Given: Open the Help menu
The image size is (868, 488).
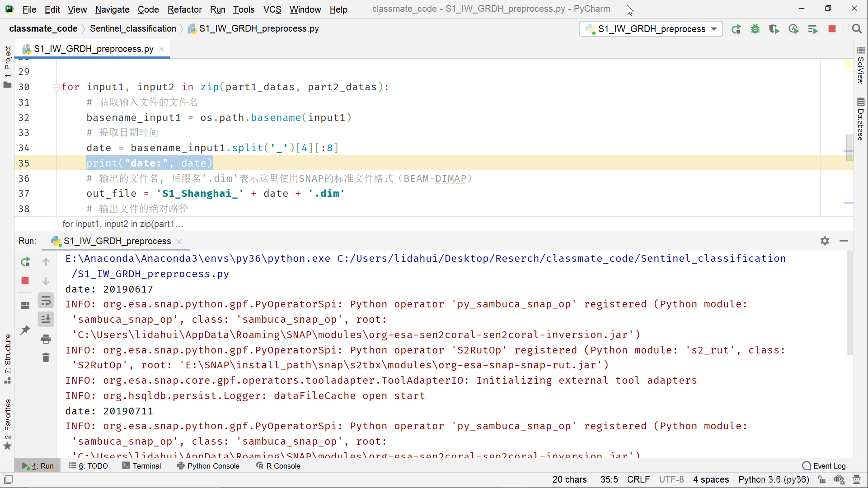Looking at the screenshot, I should (x=338, y=9).
